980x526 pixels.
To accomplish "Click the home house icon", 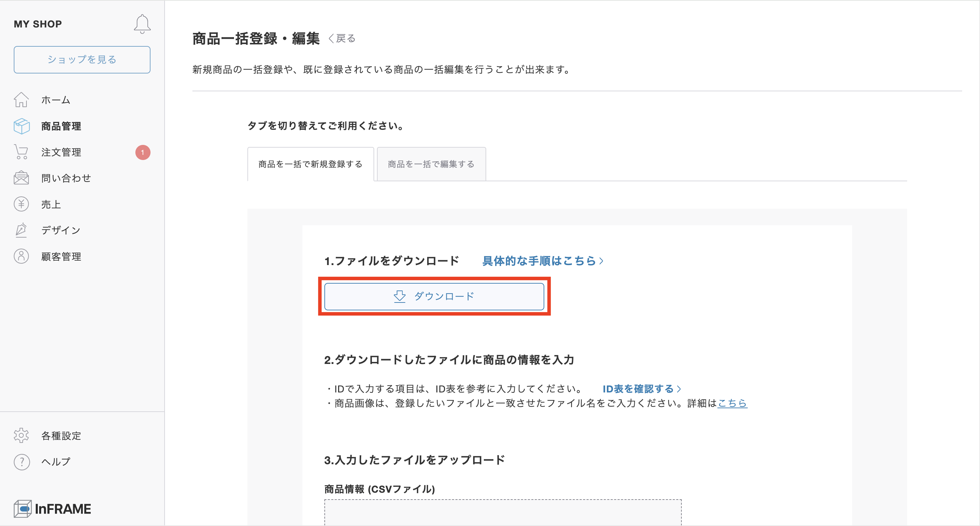I will [x=21, y=100].
